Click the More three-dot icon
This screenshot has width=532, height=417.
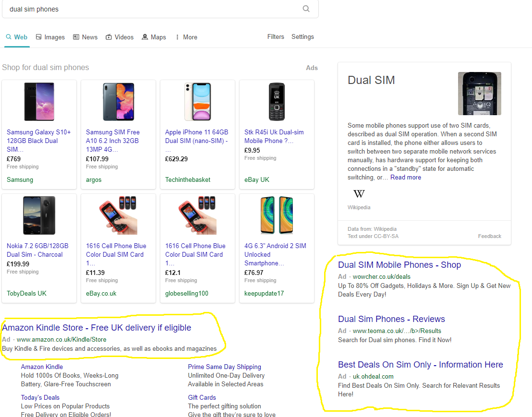(177, 37)
